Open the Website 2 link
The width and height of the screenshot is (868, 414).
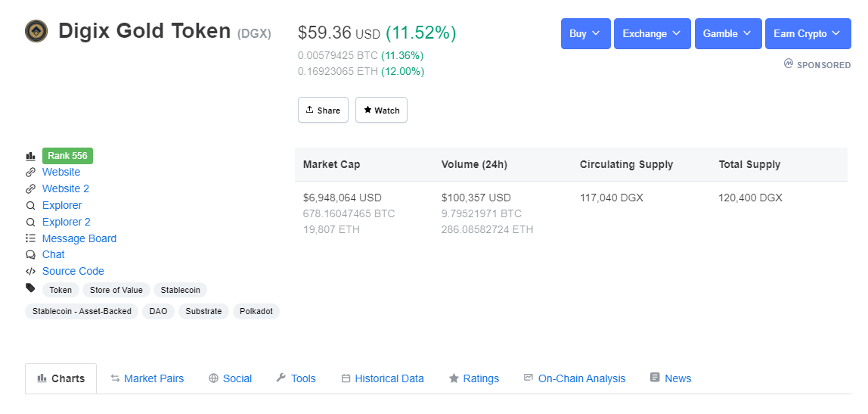[65, 189]
